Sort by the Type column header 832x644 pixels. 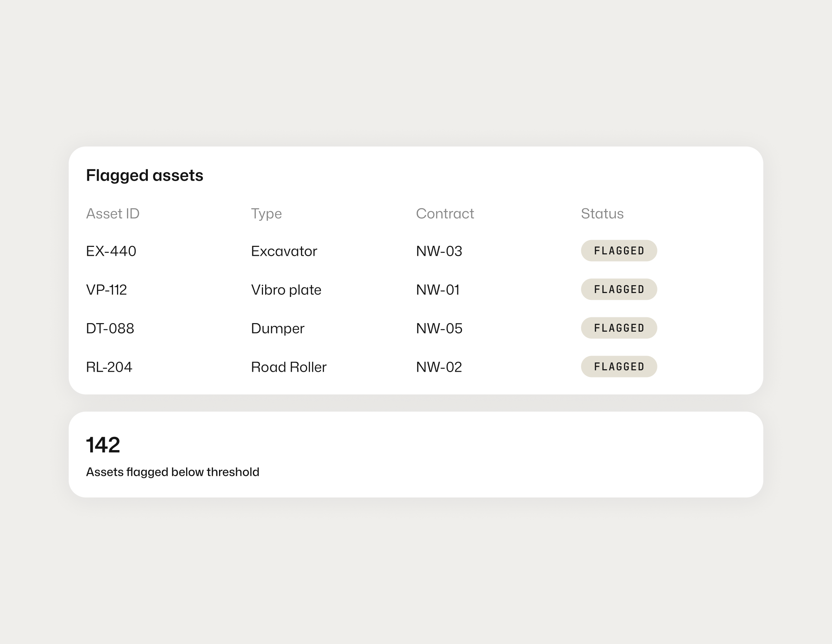tap(266, 214)
